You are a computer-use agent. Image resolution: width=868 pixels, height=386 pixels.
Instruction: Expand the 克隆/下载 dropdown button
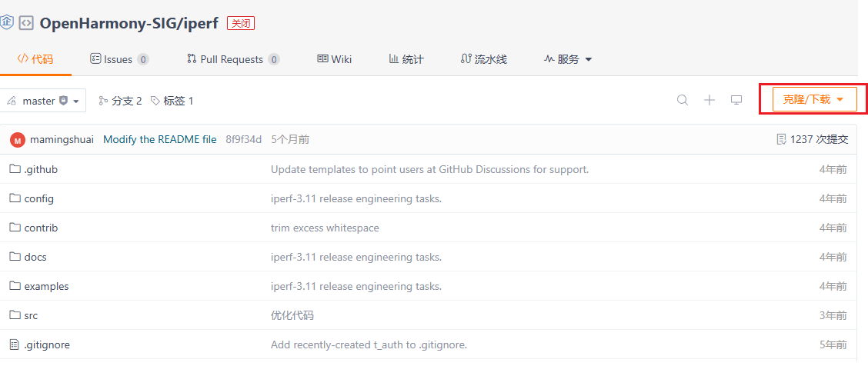point(815,99)
